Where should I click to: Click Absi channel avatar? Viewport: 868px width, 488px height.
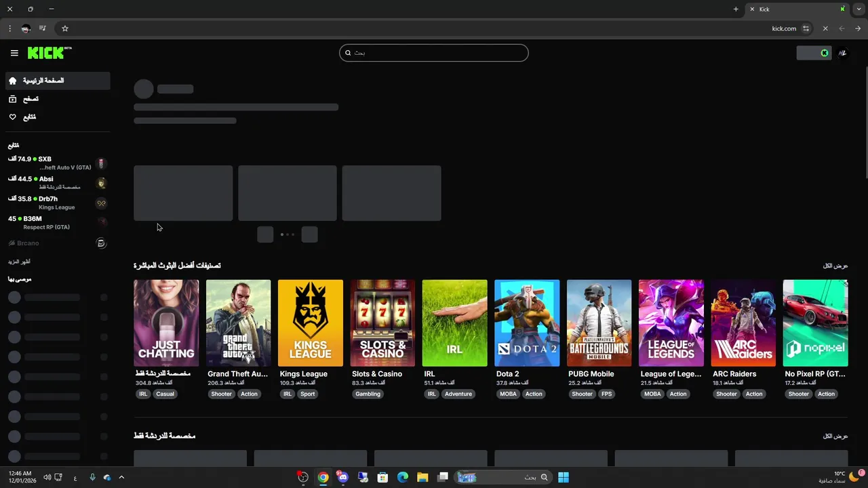click(x=101, y=183)
